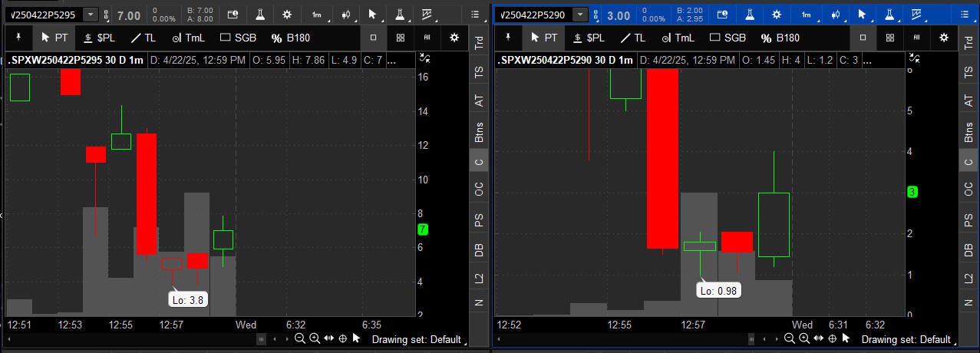Open Studies flask icon in left chart
980x353 pixels.
(x=260, y=15)
